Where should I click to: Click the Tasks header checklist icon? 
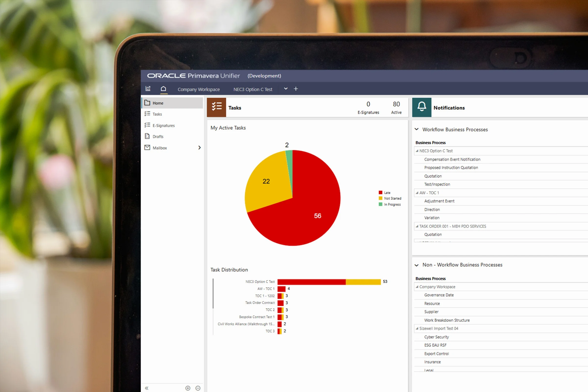point(217,107)
